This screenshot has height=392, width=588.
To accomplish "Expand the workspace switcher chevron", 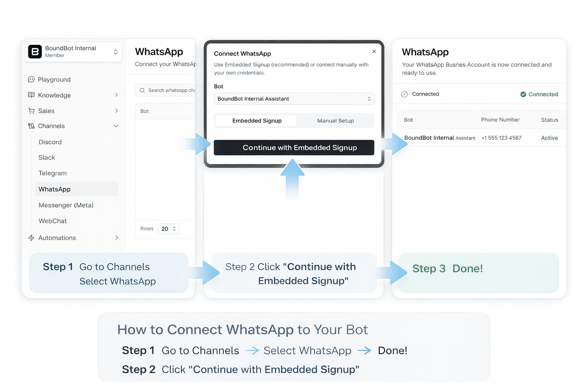I will [116, 52].
